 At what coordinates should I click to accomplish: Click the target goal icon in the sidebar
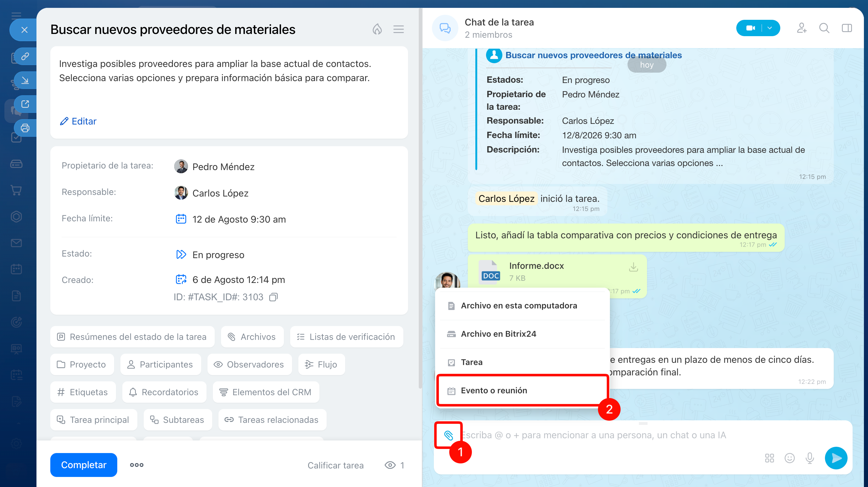coord(16,322)
